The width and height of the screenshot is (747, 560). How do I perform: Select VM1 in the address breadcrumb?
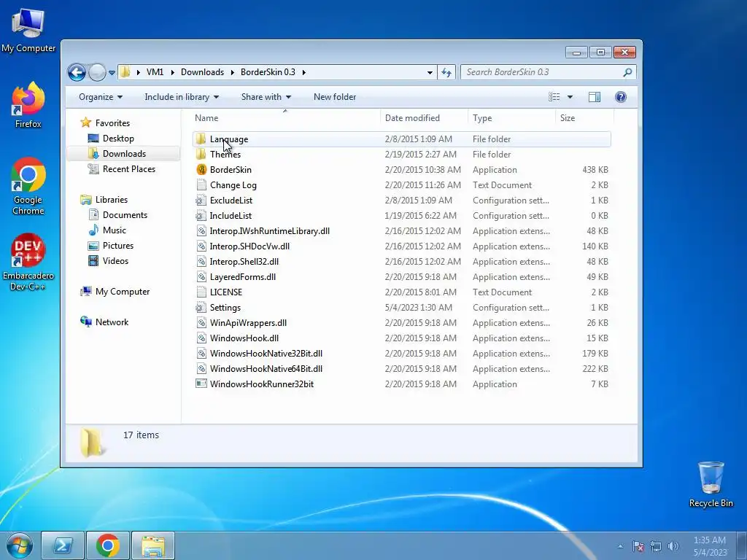tap(155, 72)
